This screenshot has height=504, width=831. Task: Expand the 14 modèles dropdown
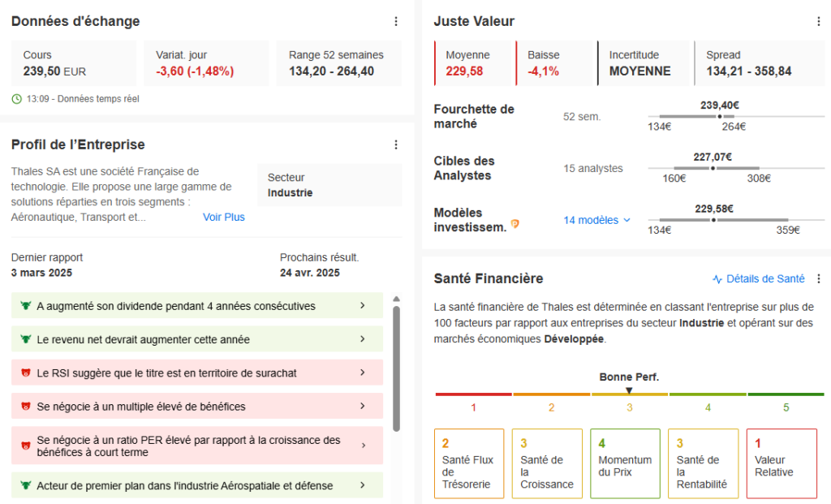[x=597, y=220]
